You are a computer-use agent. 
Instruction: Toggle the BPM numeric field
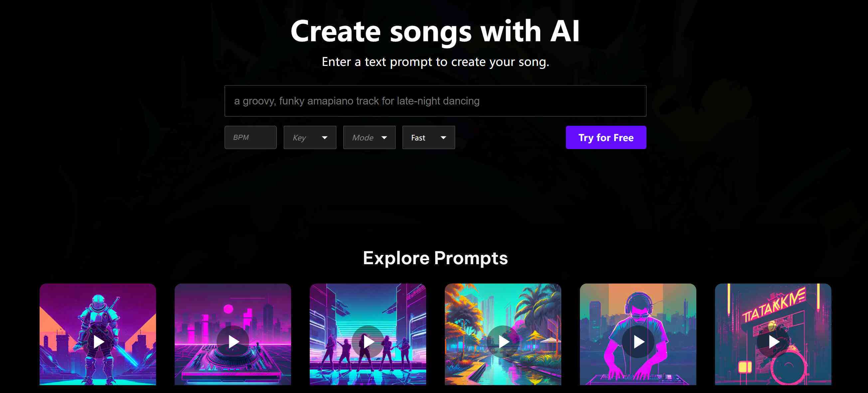(250, 137)
